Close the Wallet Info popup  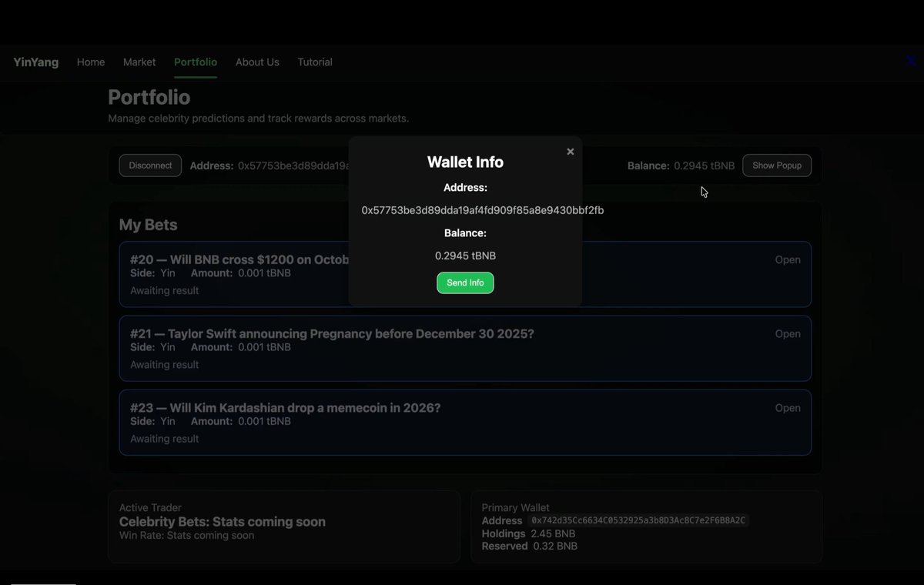coord(571,152)
